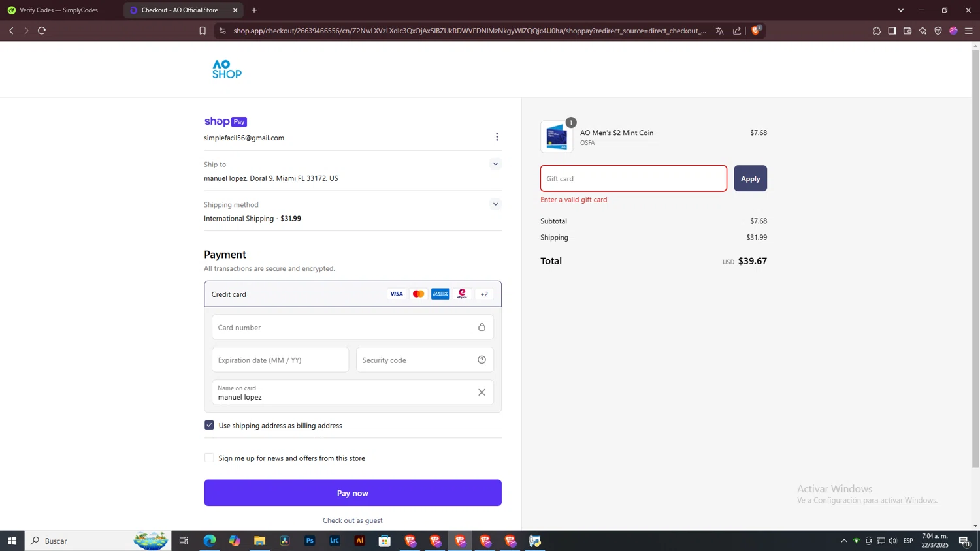Image resolution: width=980 pixels, height=551 pixels.
Task: Open the browser profile avatar
Action: pyautogui.click(x=954, y=31)
